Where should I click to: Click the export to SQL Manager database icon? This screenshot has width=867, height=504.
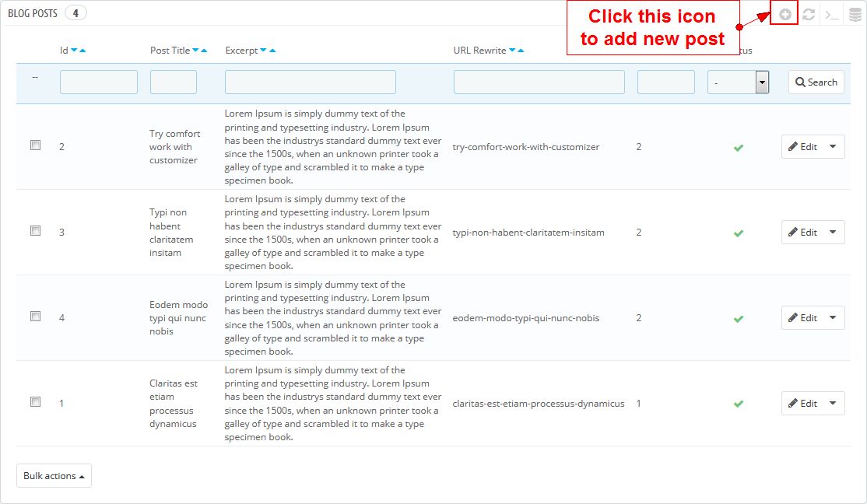click(855, 14)
